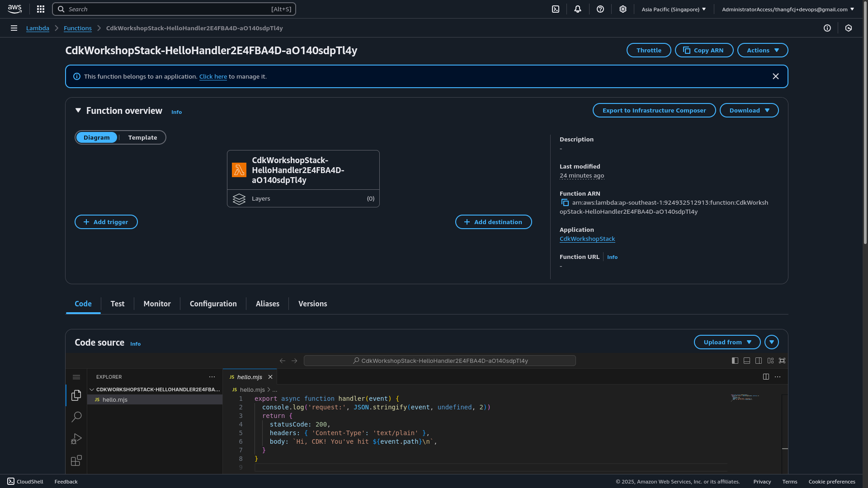Open editor more actions ellipsis
The width and height of the screenshot is (868, 488).
coord(778,377)
